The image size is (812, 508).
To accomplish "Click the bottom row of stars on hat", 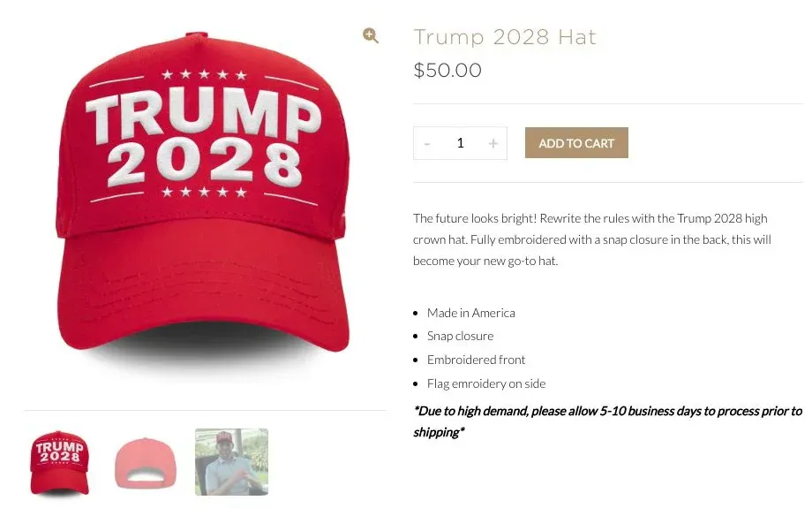I will tap(204, 193).
